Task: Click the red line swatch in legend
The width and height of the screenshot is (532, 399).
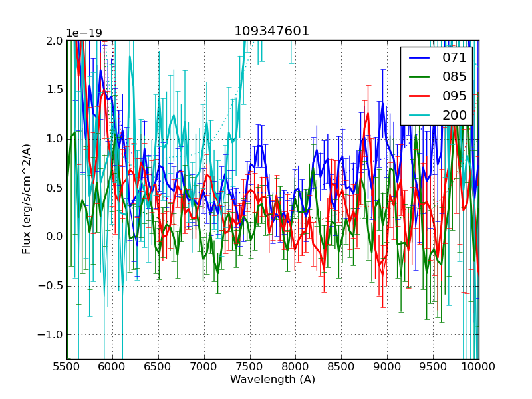Action: 419,96
